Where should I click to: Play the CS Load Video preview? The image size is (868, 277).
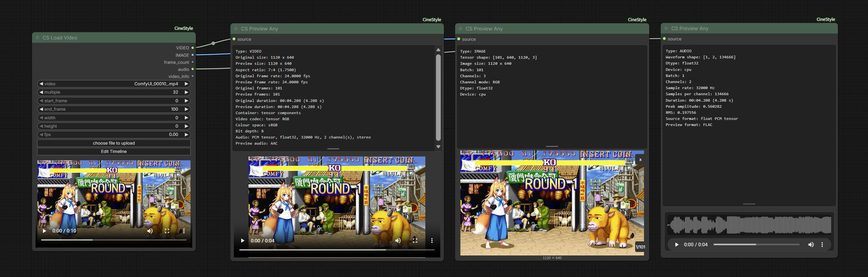(x=44, y=231)
